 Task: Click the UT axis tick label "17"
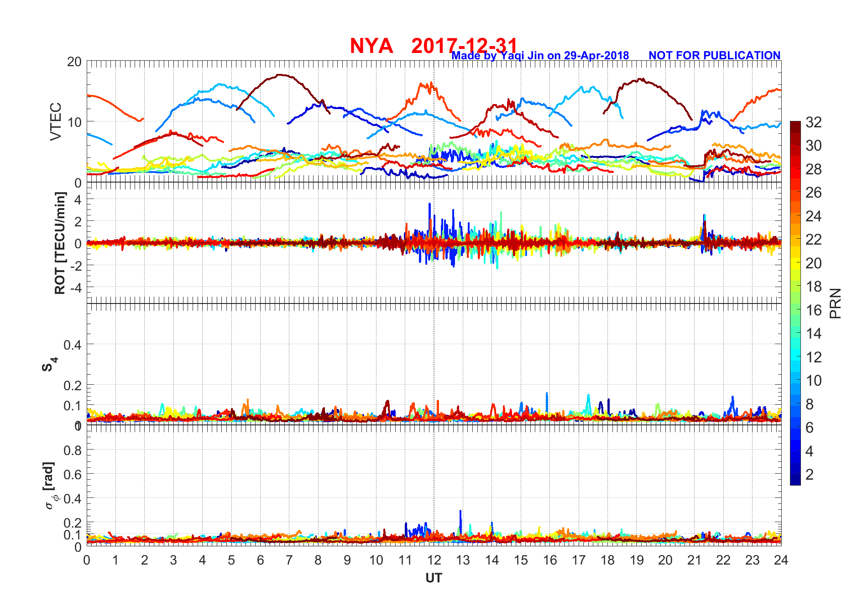(579, 560)
